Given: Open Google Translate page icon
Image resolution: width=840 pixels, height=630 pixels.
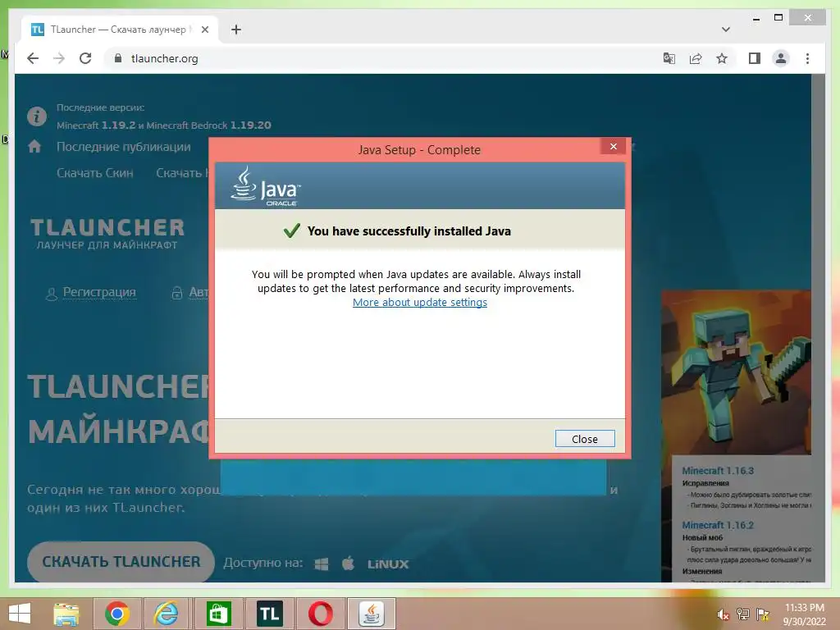Looking at the screenshot, I should [669, 58].
